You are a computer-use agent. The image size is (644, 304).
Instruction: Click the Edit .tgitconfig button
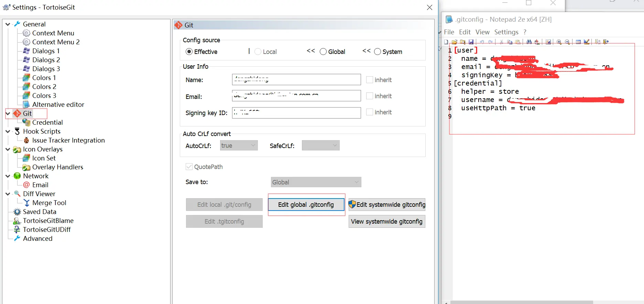point(224,222)
